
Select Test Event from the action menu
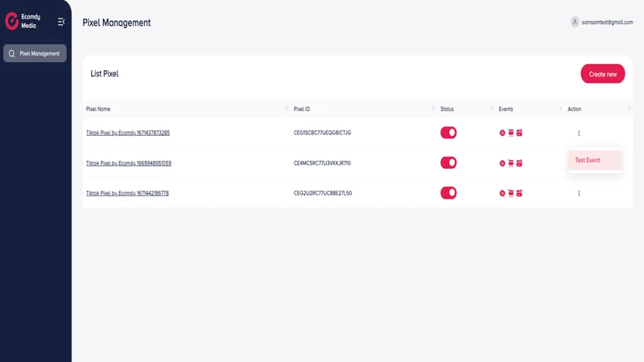click(595, 160)
